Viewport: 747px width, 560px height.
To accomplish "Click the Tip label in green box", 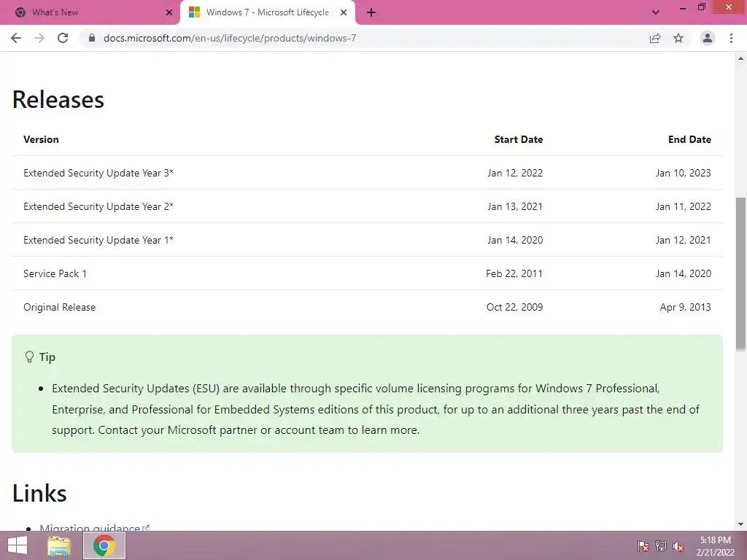I will pyautogui.click(x=47, y=357).
